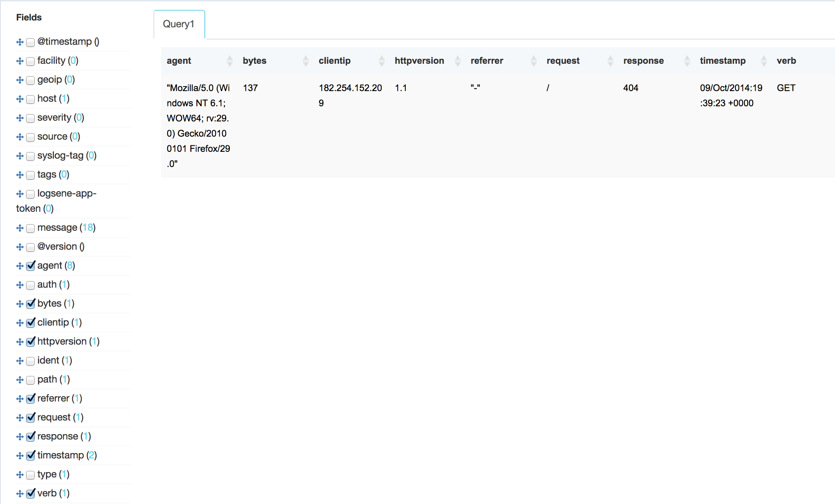The width and height of the screenshot is (835, 504).
Task: Tick the ident field checkbox
Action: [x=30, y=361]
